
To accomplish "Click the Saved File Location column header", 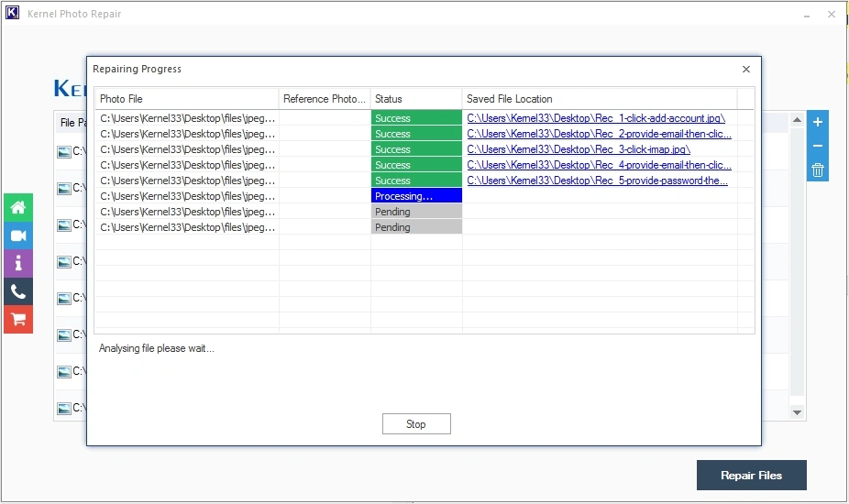I will (x=599, y=99).
